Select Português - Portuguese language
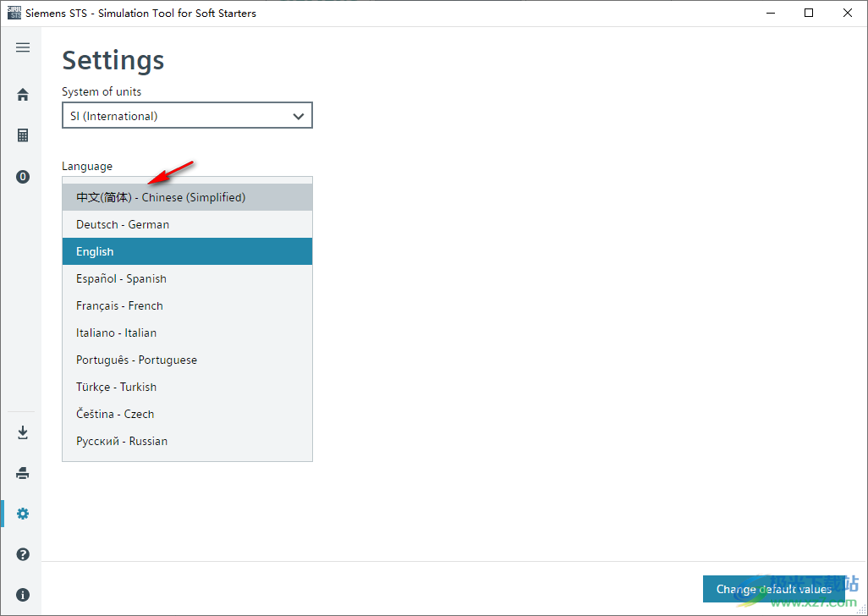This screenshot has width=868, height=616. [x=187, y=360]
